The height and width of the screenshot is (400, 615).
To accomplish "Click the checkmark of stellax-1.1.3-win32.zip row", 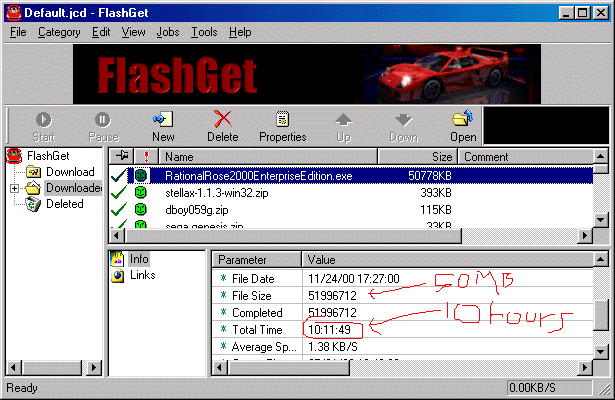I will (119, 192).
